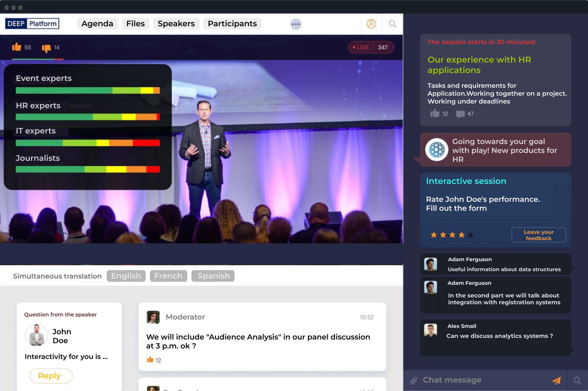The image size is (588, 391).
Task: Click the thumbs down icon above the video
Action: [x=46, y=48]
